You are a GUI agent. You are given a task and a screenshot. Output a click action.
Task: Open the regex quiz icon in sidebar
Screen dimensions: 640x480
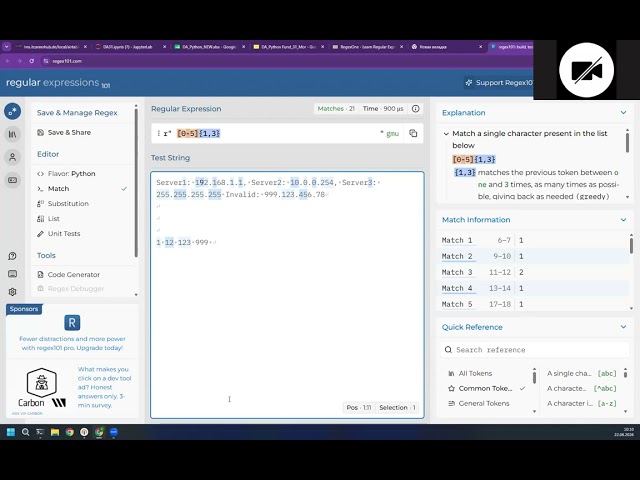tap(12, 180)
